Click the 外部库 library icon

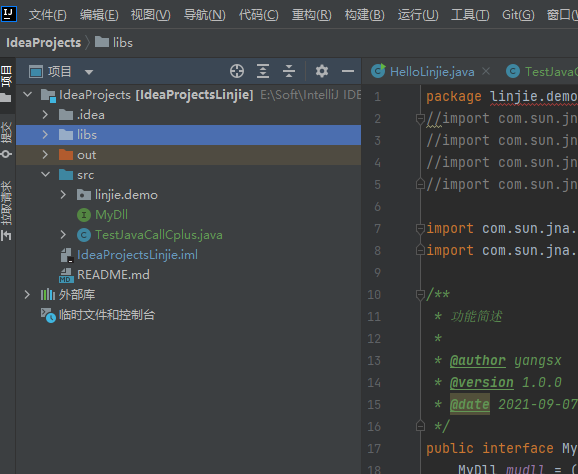point(48,295)
